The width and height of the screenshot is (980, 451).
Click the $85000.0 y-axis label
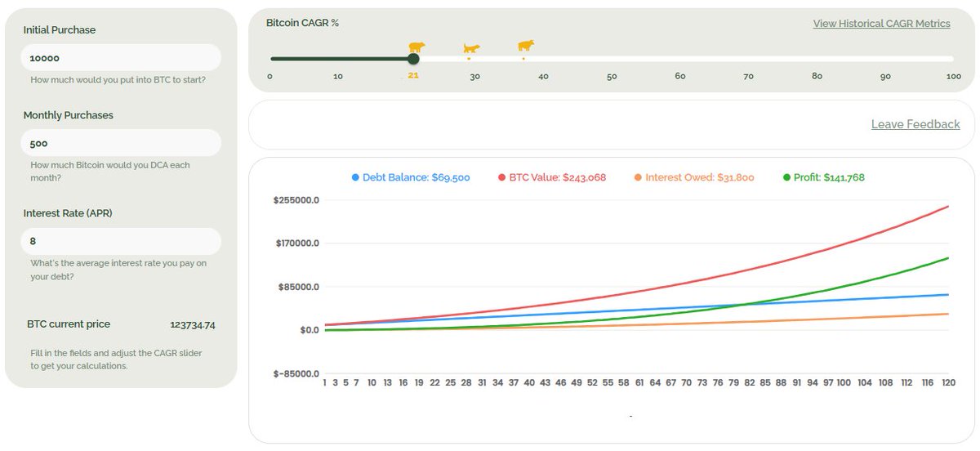coord(299,287)
